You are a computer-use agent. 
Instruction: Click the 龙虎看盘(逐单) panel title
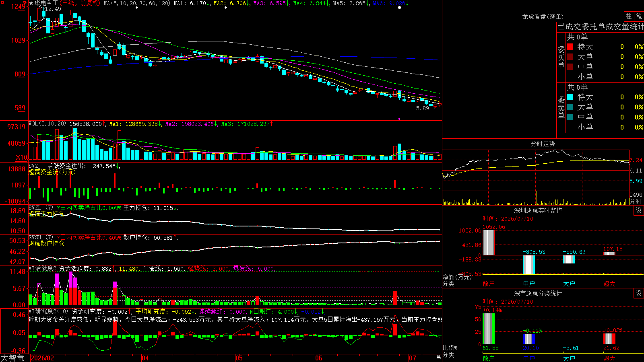[x=543, y=16]
